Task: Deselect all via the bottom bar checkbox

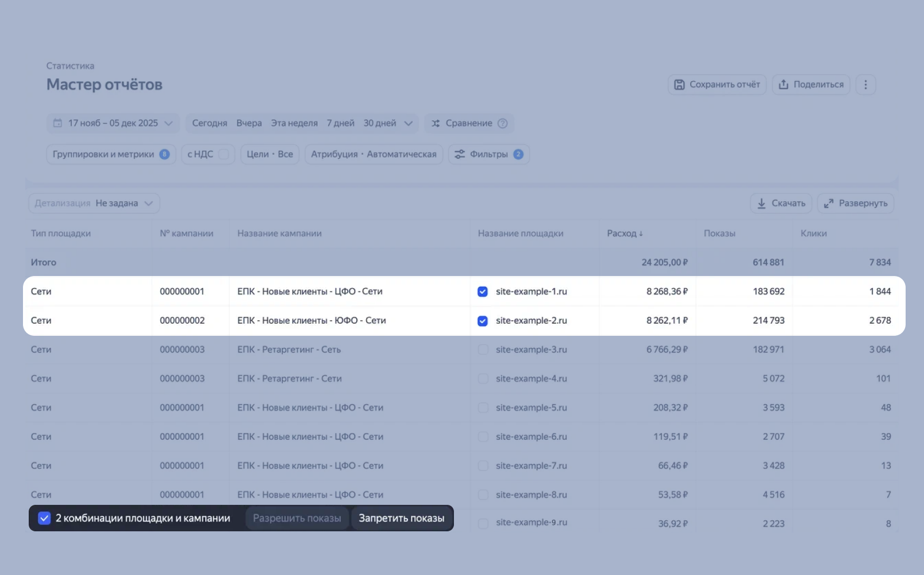Action: (44, 518)
